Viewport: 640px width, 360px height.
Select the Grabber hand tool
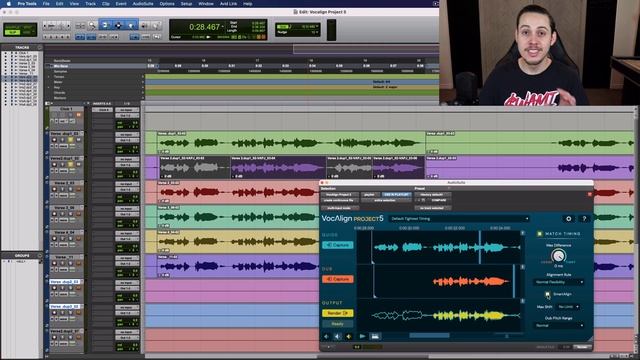pyautogui.click(x=131, y=25)
